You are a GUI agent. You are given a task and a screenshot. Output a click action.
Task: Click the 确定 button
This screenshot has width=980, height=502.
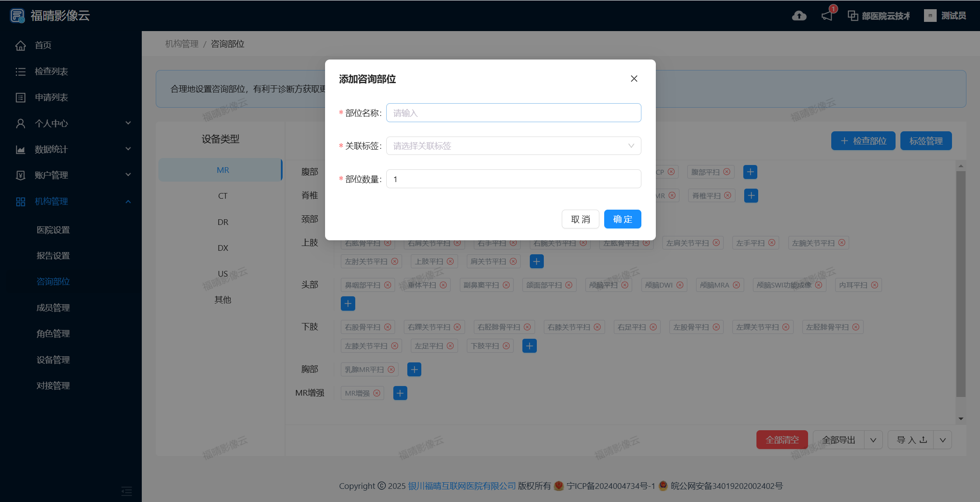[622, 219]
